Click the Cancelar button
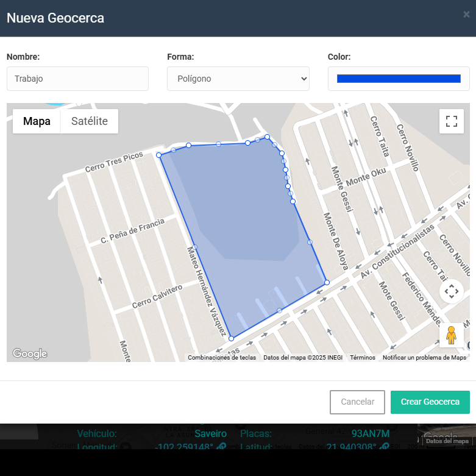The image size is (476, 476). [x=357, y=402]
